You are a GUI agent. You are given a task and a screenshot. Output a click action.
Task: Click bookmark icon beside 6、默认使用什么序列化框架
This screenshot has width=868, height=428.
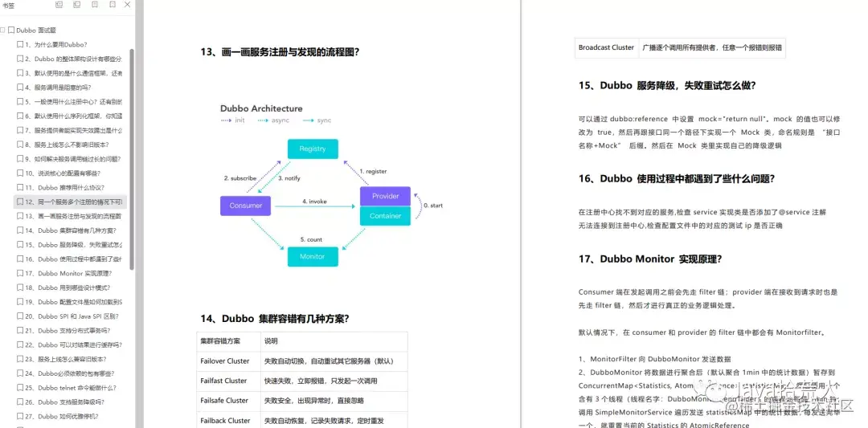pos(20,116)
